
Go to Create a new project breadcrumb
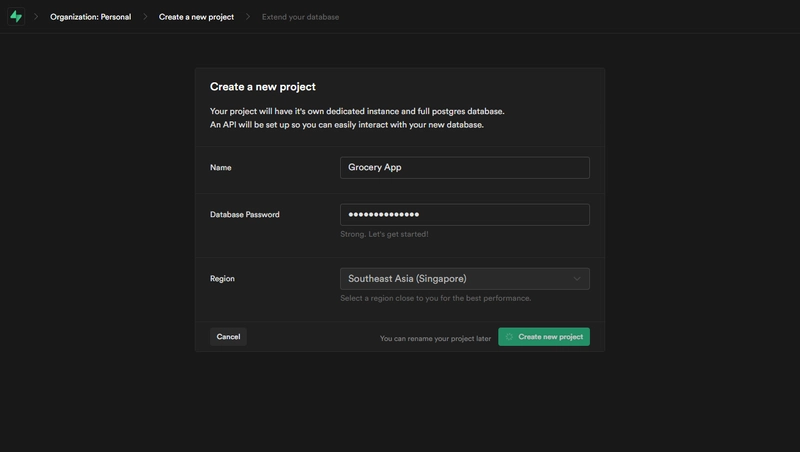[196, 17]
